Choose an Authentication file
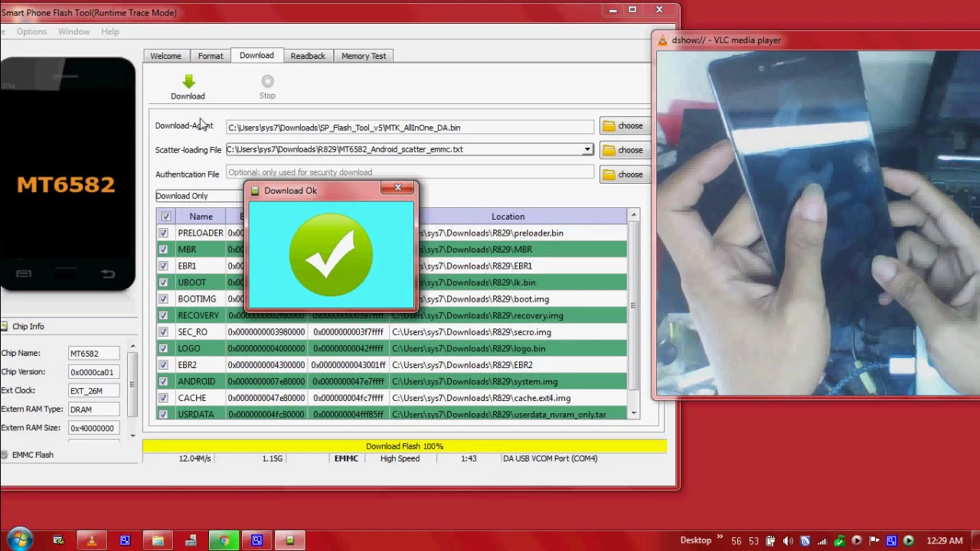Viewport: 980px width, 551px height. tap(625, 174)
